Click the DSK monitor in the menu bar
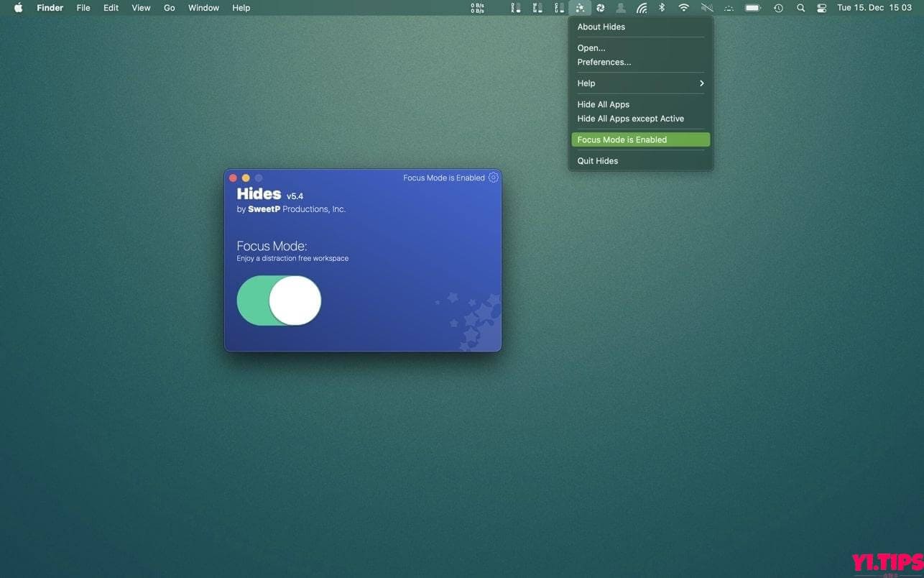Screen dimensions: 924x578 [515, 8]
